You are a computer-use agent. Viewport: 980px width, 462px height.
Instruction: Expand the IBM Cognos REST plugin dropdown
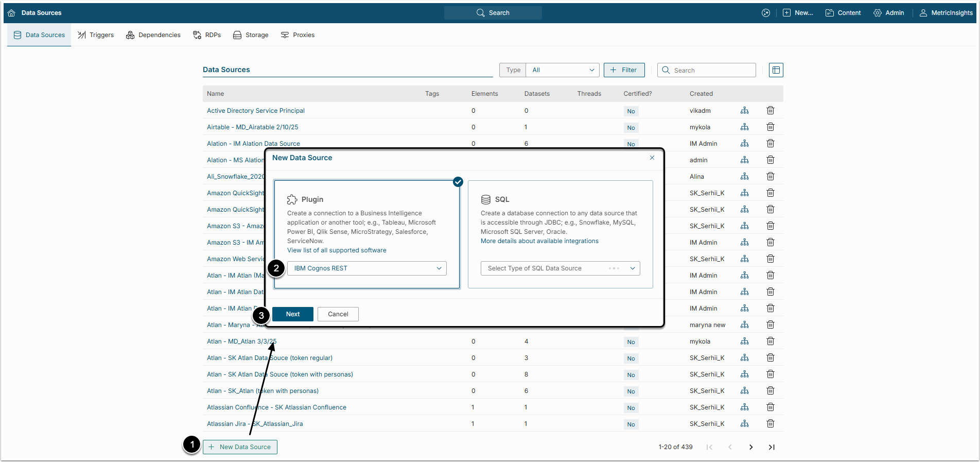(366, 268)
